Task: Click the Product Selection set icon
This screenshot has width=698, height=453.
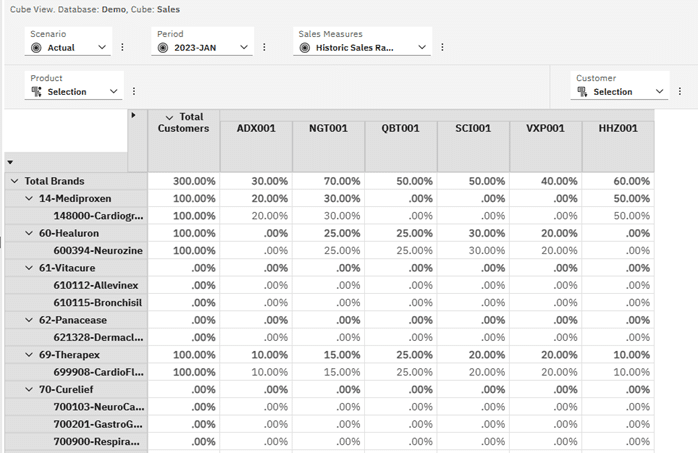Action: point(37,92)
